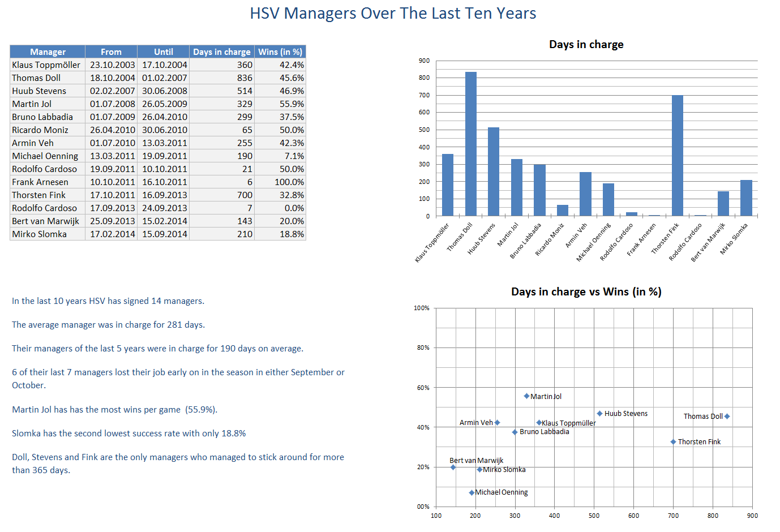Click the sentence about average 281 days
The height and width of the screenshot is (532, 780).
(x=108, y=325)
